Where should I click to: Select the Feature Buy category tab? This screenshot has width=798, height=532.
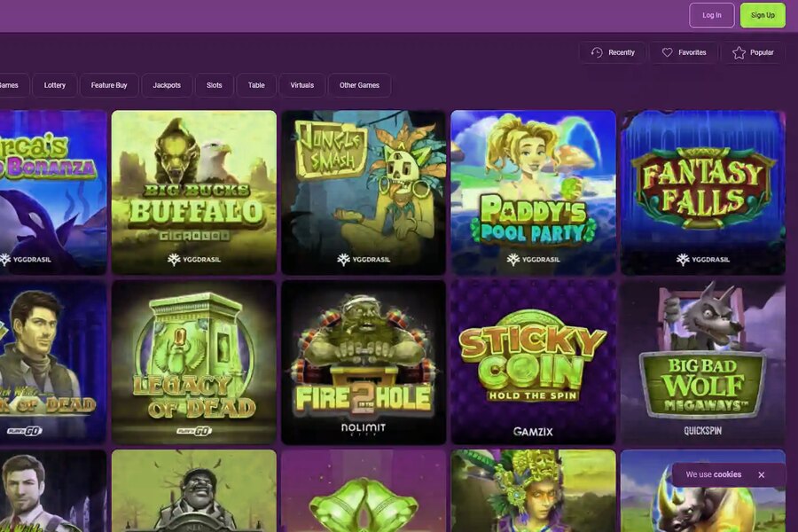109,85
